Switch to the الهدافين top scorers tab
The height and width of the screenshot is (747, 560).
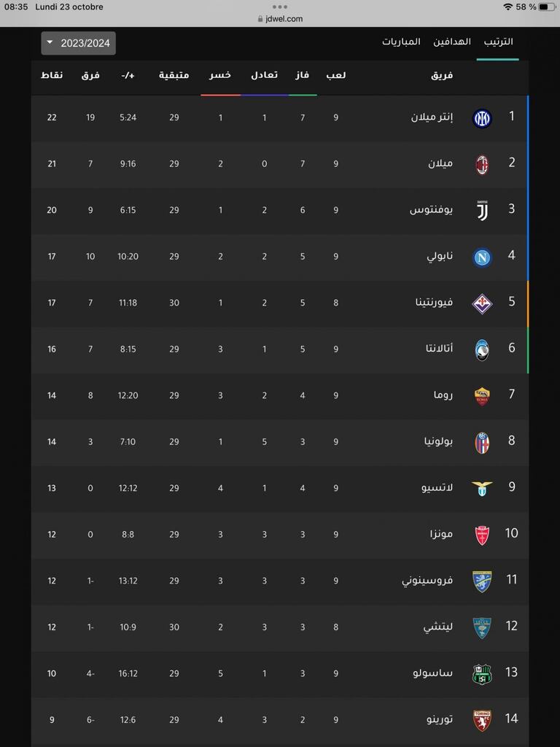pos(452,42)
